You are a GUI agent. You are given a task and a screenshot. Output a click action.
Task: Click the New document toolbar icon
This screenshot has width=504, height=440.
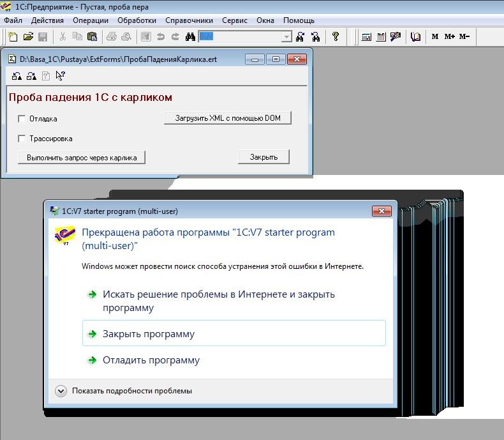[13, 37]
